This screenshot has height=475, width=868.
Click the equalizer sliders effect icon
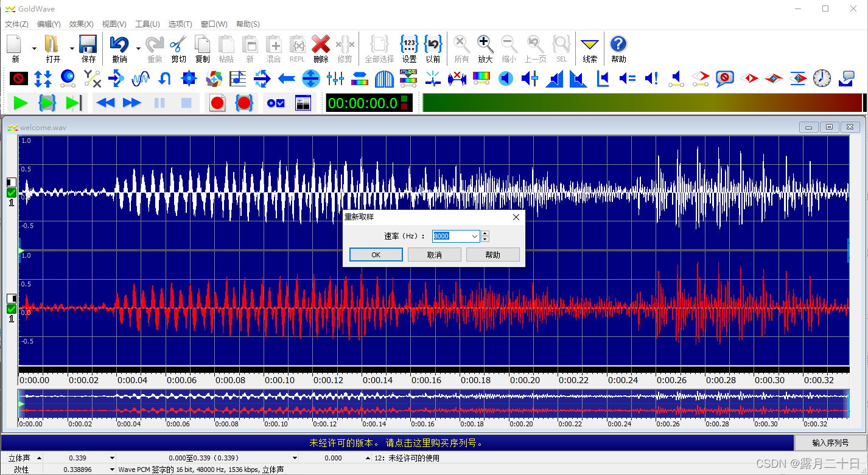pyautogui.click(x=335, y=78)
